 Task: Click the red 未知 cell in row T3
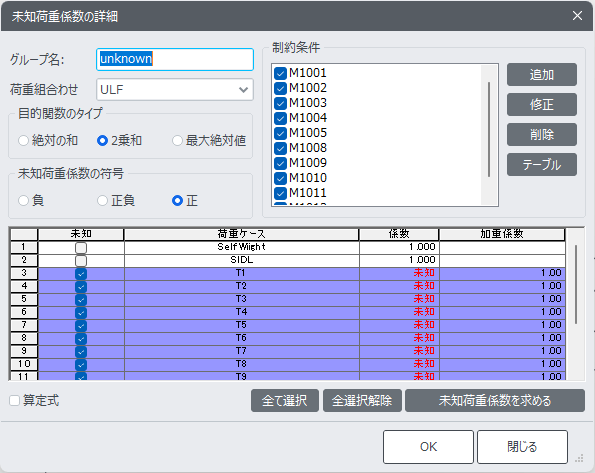[399, 299]
